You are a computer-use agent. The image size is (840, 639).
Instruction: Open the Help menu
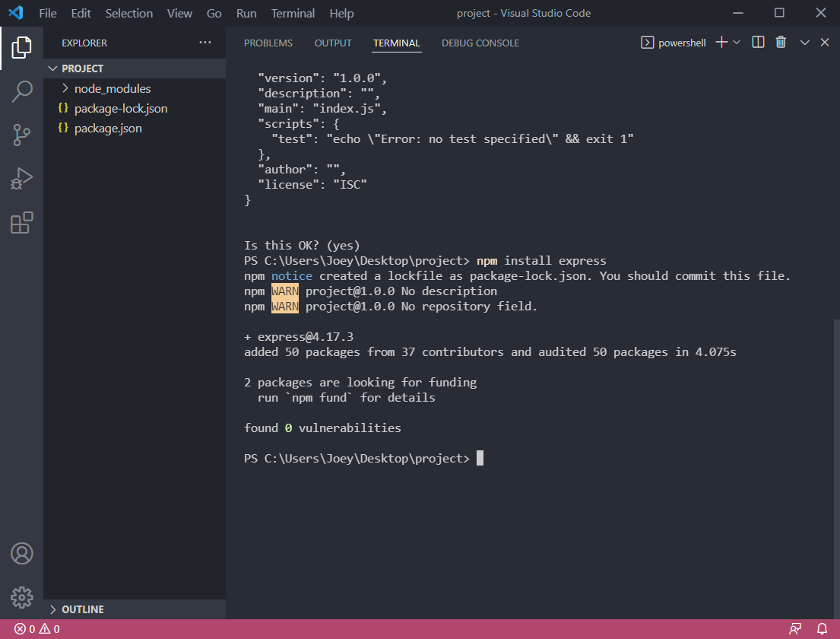click(x=341, y=13)
